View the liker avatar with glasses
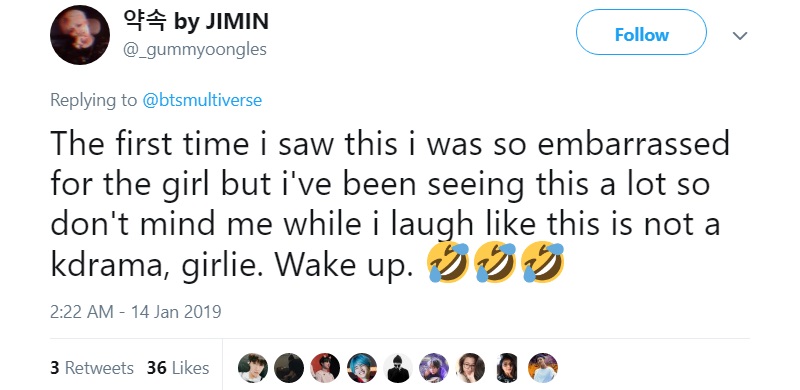 (470, 368)
